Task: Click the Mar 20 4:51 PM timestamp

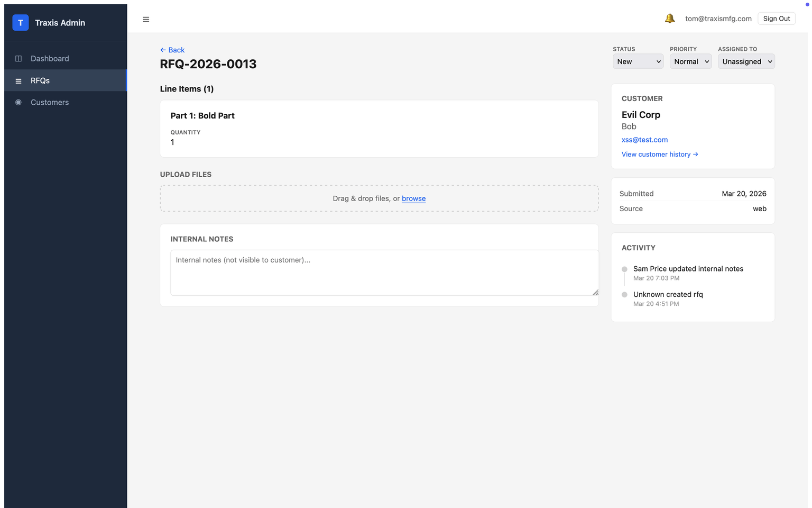Action: [x=656, y=304]
